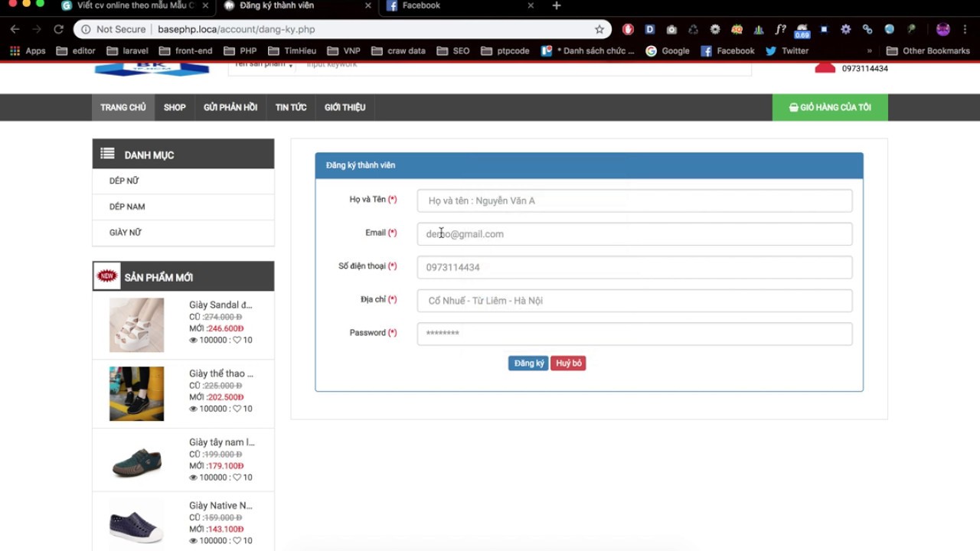Viewport: 980px width, 551px height.
Task: Open GIỎ HÀNG CỦA TÔI cart button
Action: tap(830, 107)
